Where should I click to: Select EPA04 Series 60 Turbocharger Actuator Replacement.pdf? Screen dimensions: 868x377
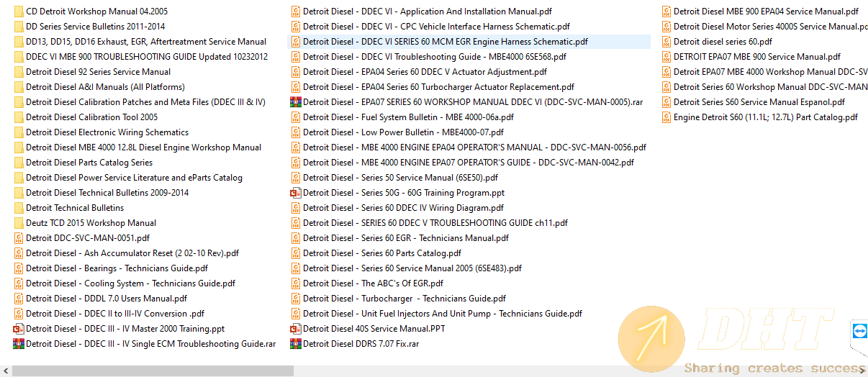pos(438,87)
